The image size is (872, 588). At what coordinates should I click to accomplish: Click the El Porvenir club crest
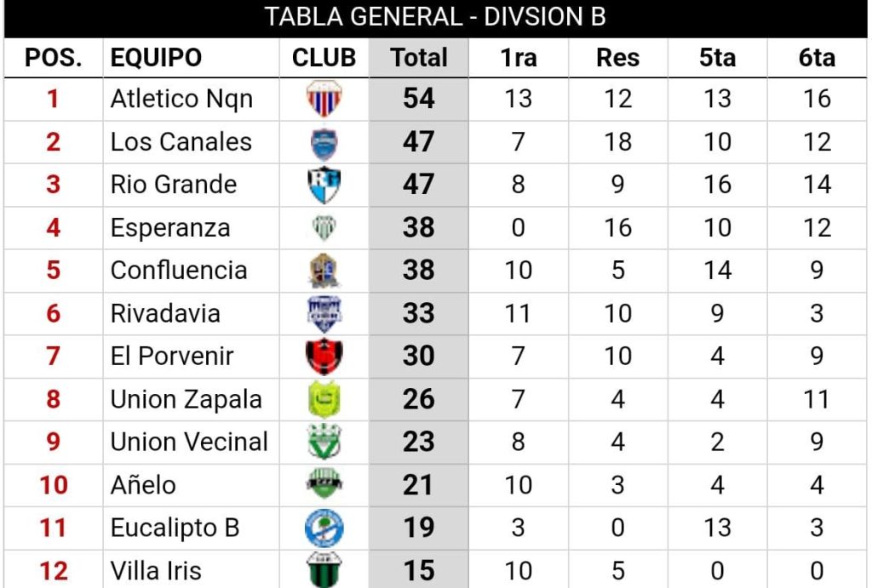tap(324, 357)
